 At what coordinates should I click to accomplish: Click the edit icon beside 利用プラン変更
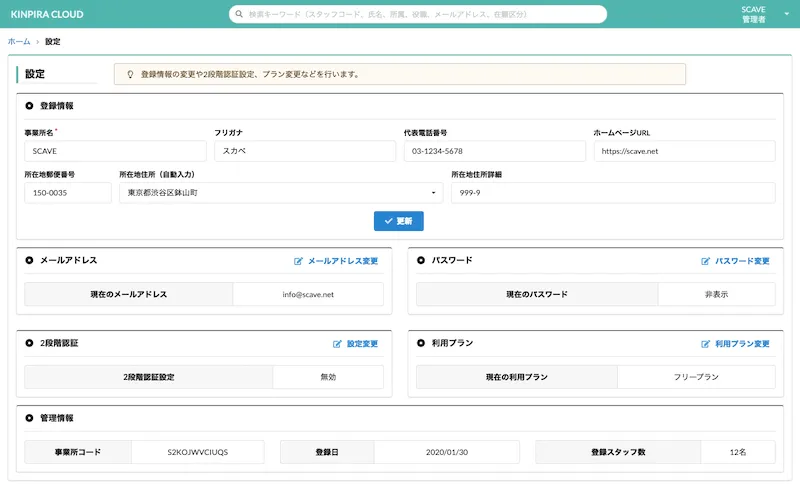tap(705, 344)
